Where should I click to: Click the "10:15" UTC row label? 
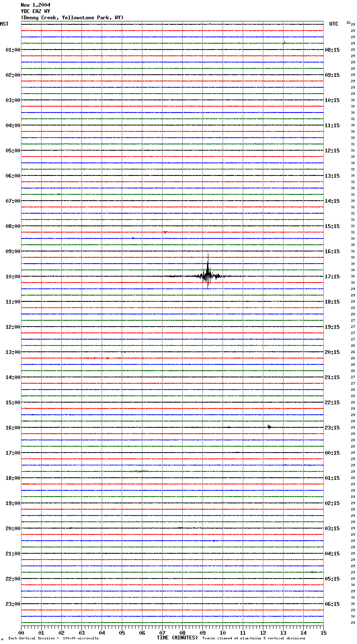pos(332,100)
